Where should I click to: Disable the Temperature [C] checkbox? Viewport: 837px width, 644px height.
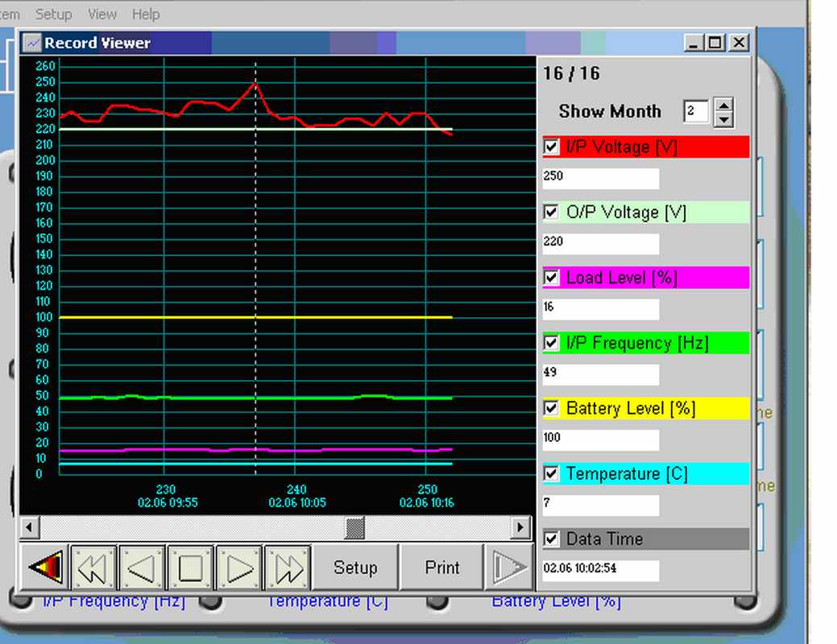click(551, 473)
